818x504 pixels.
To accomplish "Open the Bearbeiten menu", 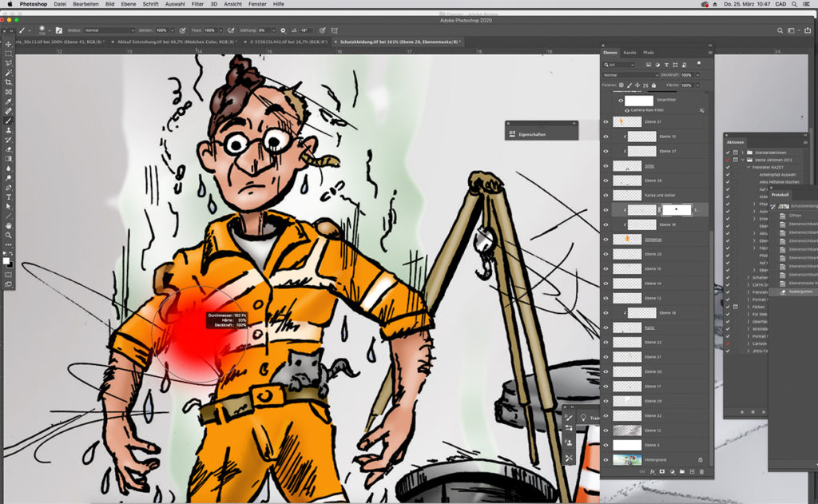I will pyautogui.click(x=85, y=4).
